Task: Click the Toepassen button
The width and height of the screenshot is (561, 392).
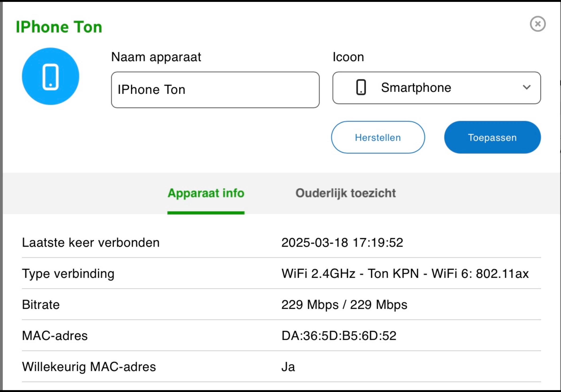Action: [492, 137]
